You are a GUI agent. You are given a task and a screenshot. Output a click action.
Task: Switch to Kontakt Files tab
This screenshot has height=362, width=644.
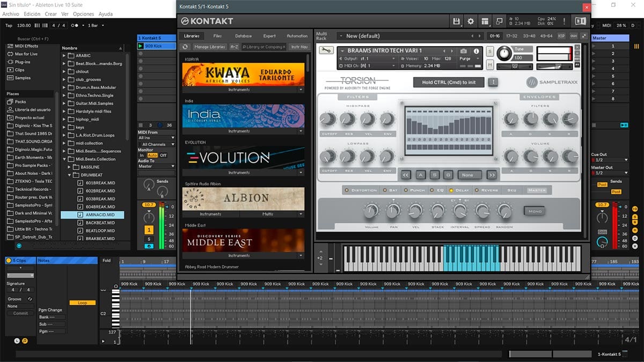pos(217,36)
